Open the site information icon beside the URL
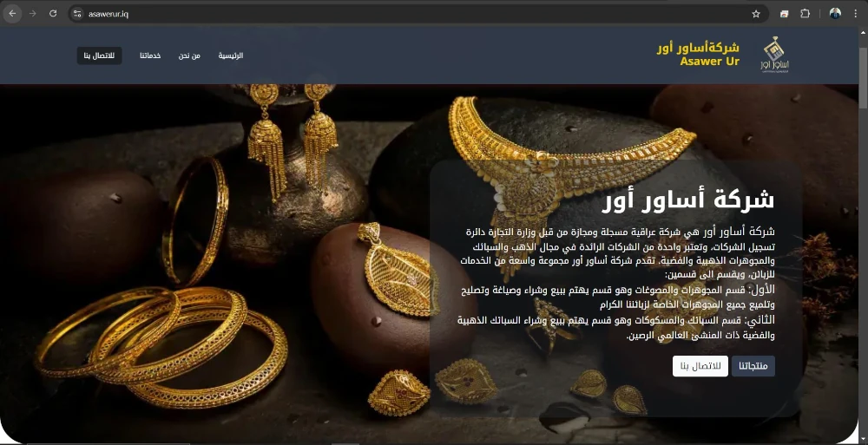This screenshot has height=445, width=868. pos(77,14)
